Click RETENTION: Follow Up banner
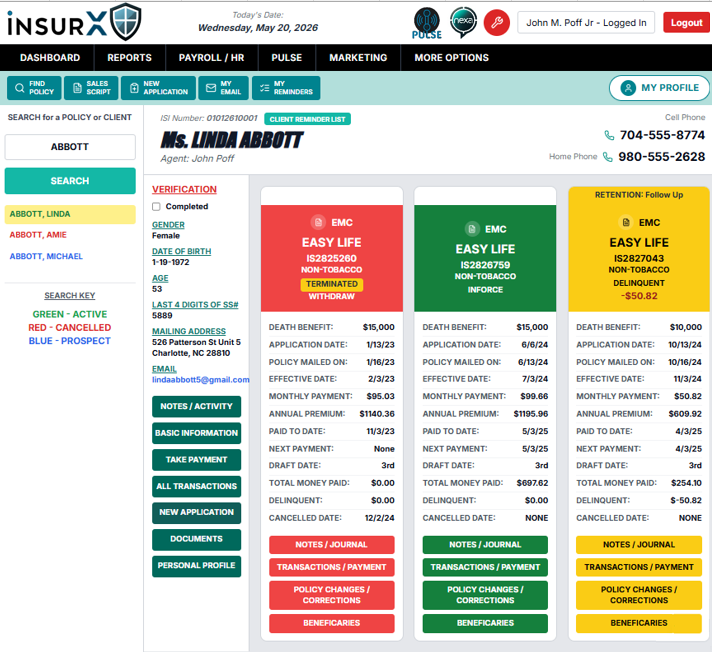 (x=639, y=195)
